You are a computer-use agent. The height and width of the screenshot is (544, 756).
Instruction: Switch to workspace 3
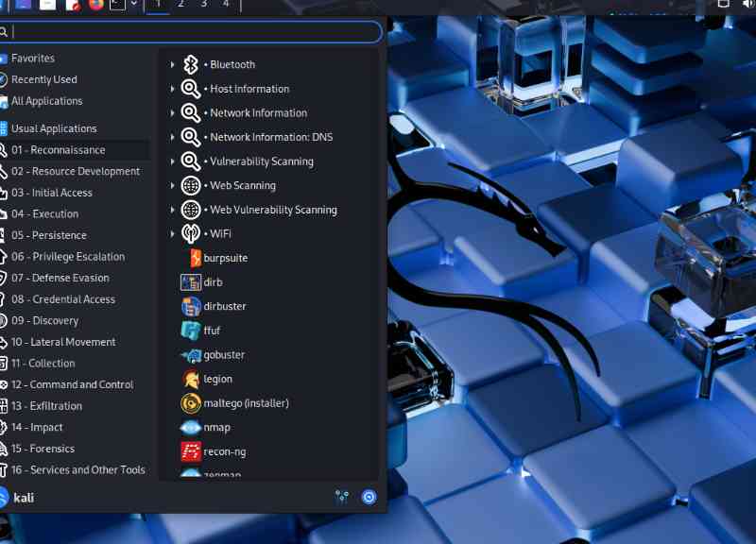tap(204, 5)
